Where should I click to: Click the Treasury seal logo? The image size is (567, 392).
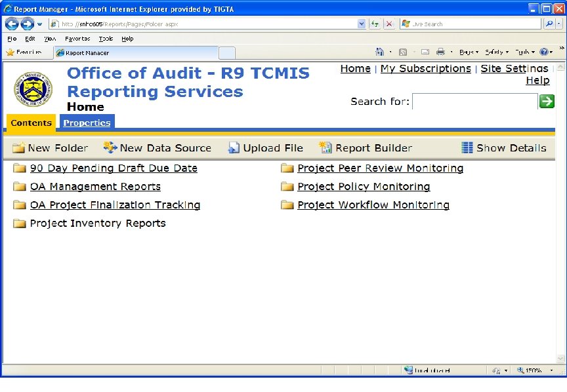33,89
